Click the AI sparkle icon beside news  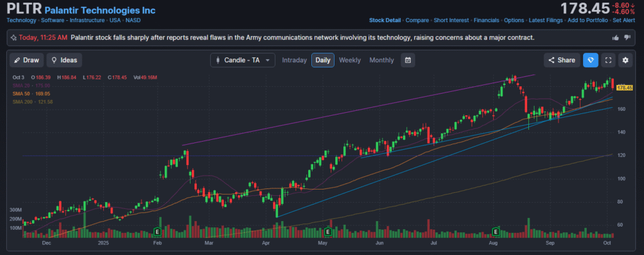point(13,38)
